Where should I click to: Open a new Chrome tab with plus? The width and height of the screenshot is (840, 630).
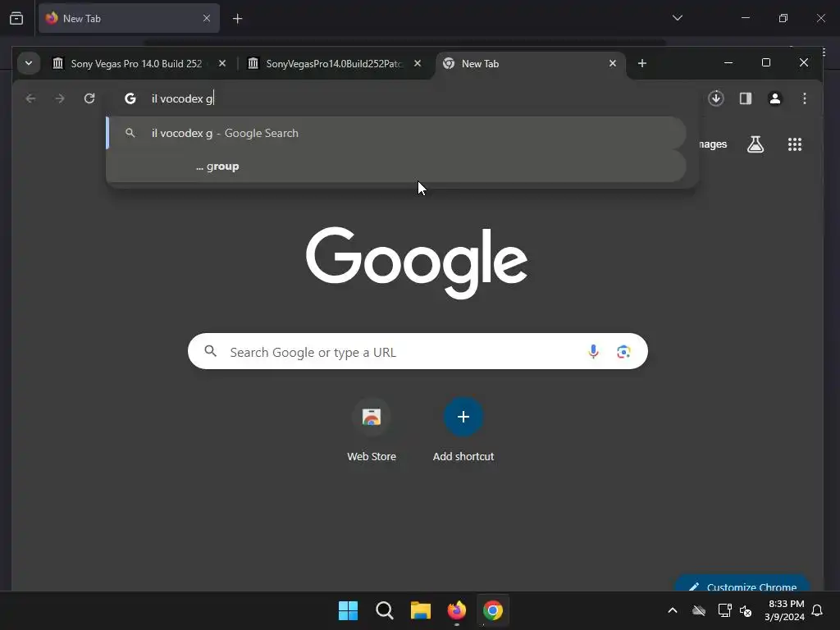(641, 64)
